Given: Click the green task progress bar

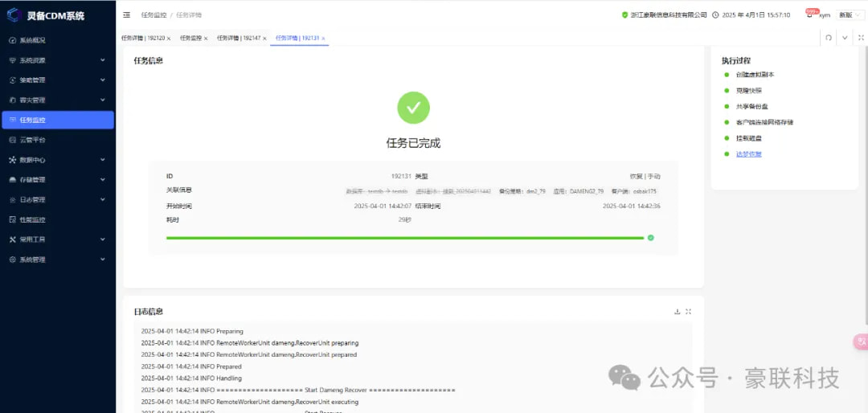Looking at the screenshot, I should tap(404, 238).
